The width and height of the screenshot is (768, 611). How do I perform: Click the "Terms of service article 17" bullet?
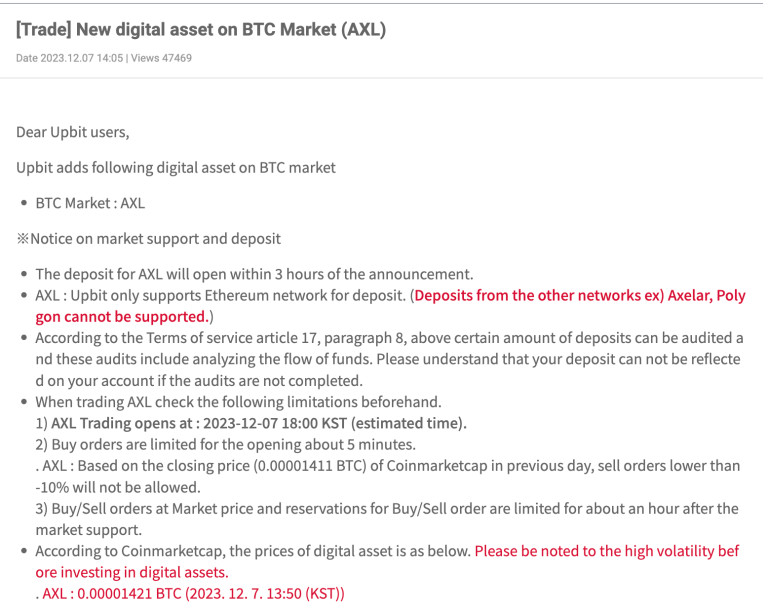(x=300, y=338)
